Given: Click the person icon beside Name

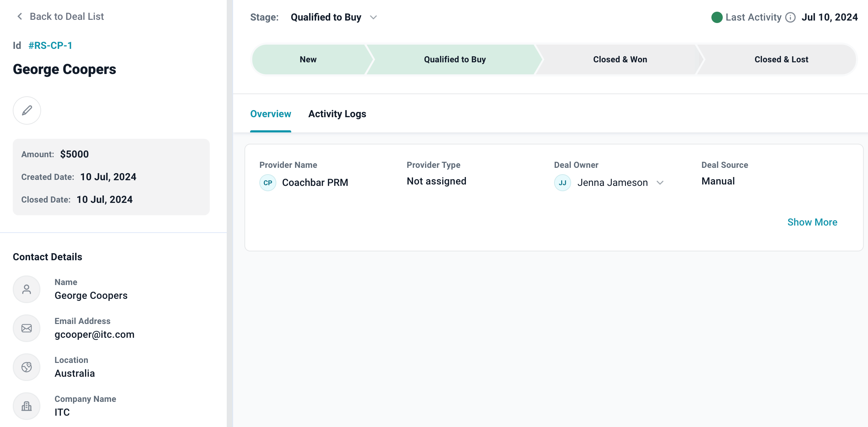Looking at the screenshot, I should pyautogui.click(x=27, y=289).
